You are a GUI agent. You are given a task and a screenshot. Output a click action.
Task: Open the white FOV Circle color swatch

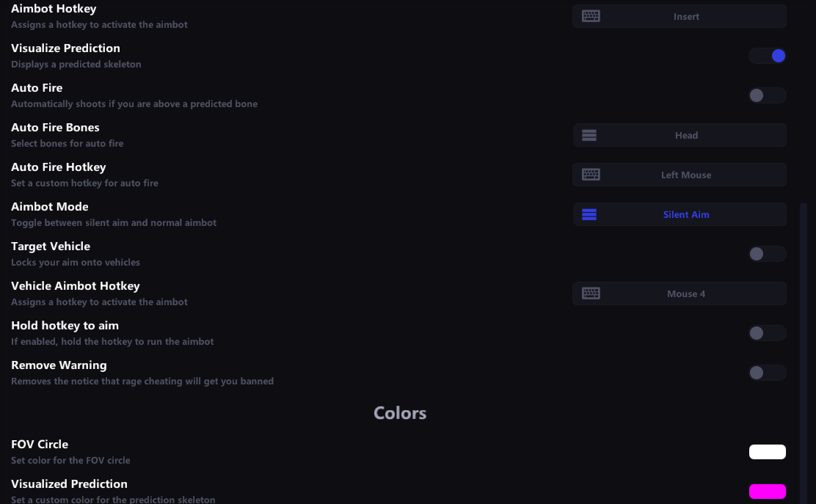(x=768, y=452)
